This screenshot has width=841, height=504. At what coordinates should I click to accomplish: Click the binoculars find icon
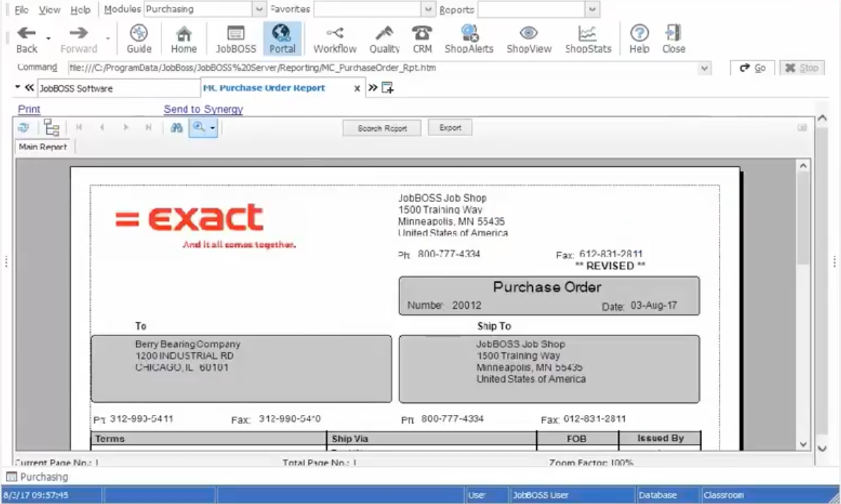[x=176, y=128]
